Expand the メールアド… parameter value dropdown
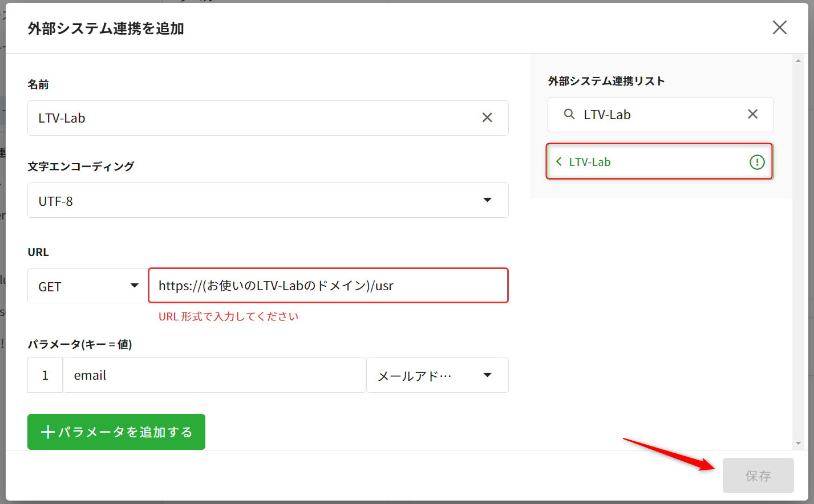 pos(437,375)
